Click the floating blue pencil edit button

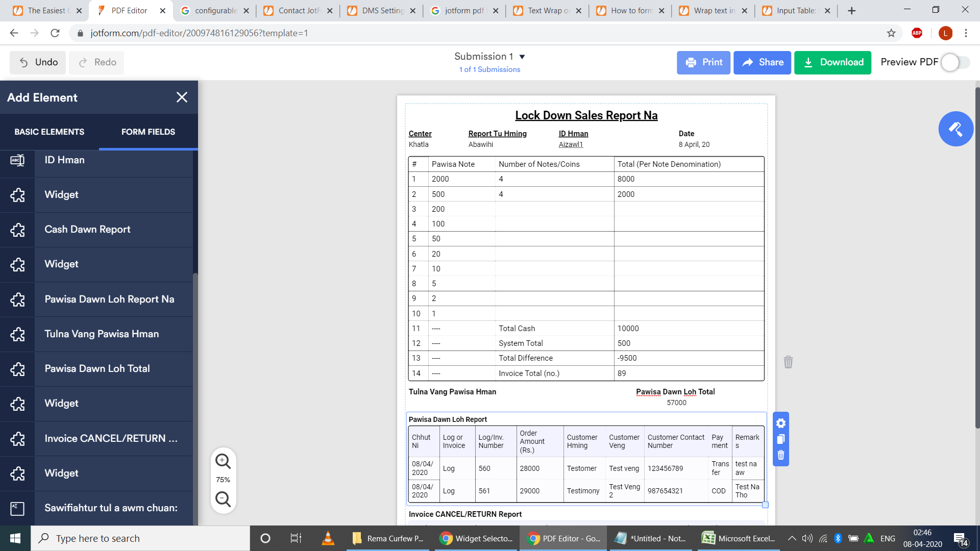[955, 129]
